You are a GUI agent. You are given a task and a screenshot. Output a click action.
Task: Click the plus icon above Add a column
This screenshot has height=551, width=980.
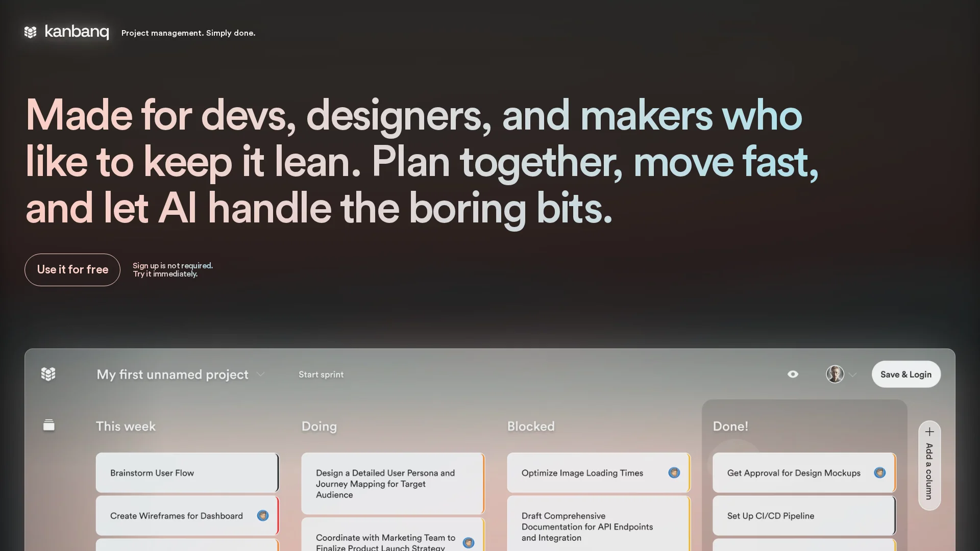pyautogui.click(x=929, y=432)
